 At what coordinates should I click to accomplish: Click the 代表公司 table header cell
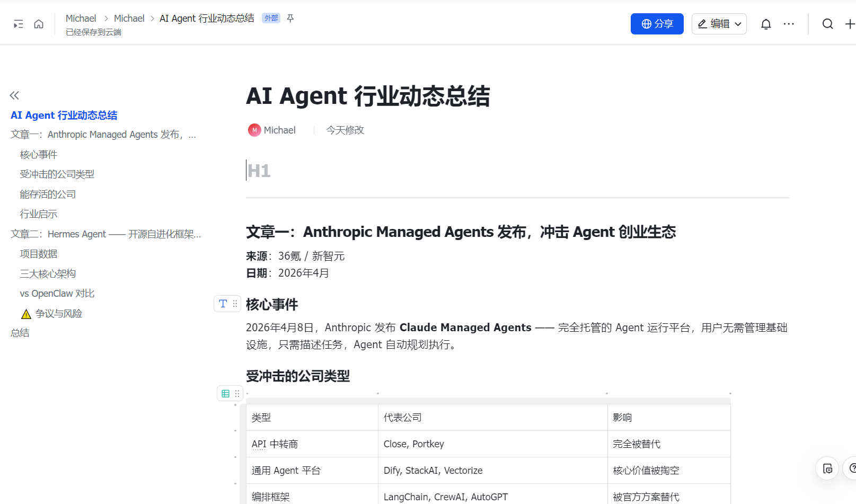pos(493,418)
